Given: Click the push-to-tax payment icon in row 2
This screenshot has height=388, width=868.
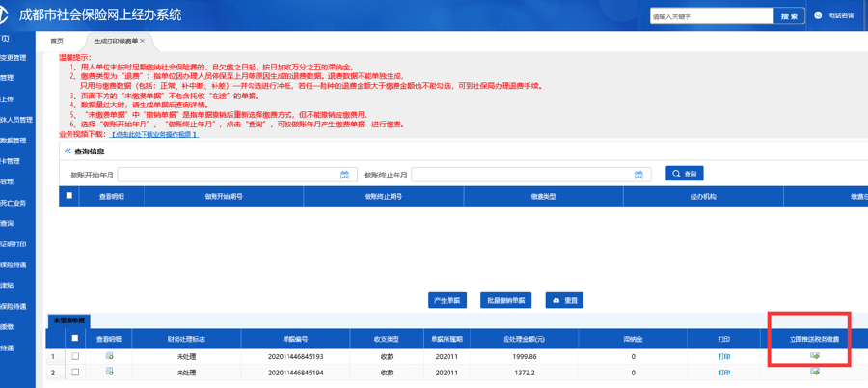Looking at the screenshot, I should (x=815, y=372).
